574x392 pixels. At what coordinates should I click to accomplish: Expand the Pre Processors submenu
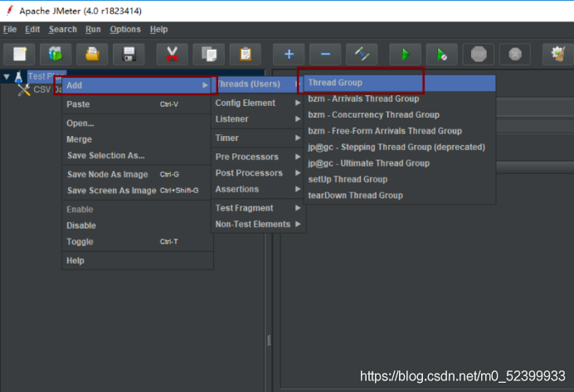(258, 157)
